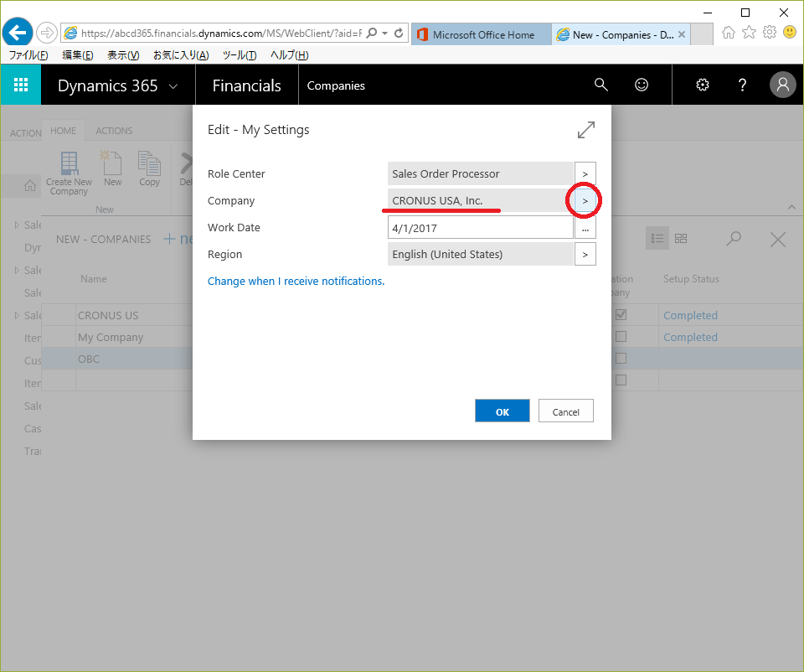Open the ツール(T) menu
Screen dimensions: 804x672
click(240, 55)
